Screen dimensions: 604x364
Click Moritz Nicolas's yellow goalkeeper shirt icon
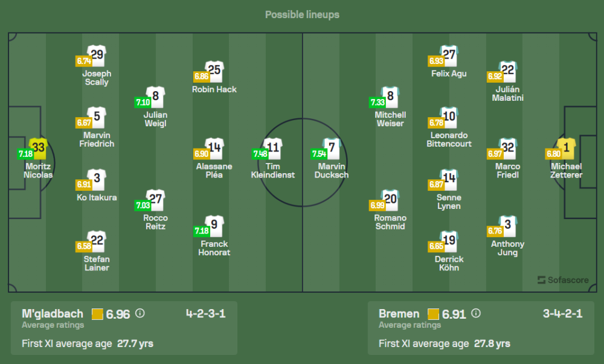(x=39, y=148)
